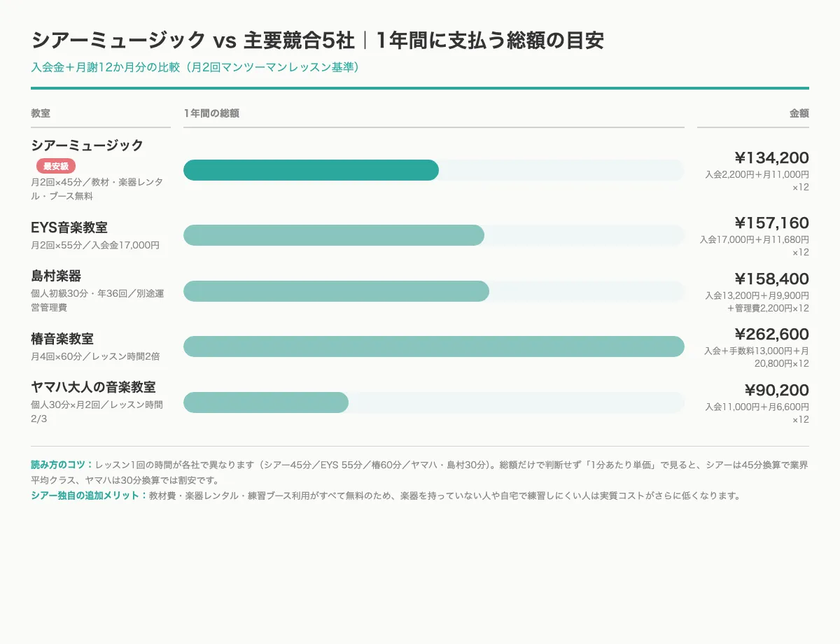Select the ヤマハ大人の音楽教室 school name
Screen dimensions: 840x644
click(x=93, y=386)
